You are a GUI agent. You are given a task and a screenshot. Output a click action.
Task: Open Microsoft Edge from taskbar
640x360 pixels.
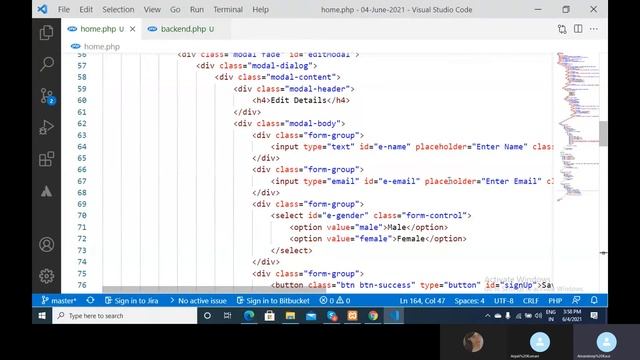(x=249, y=316)
